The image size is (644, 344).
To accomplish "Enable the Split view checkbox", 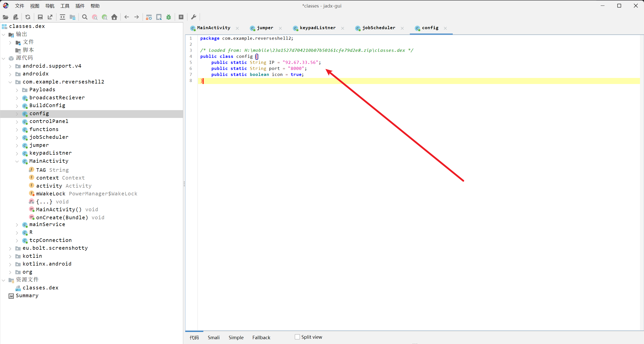I will (x=297, y=337).
